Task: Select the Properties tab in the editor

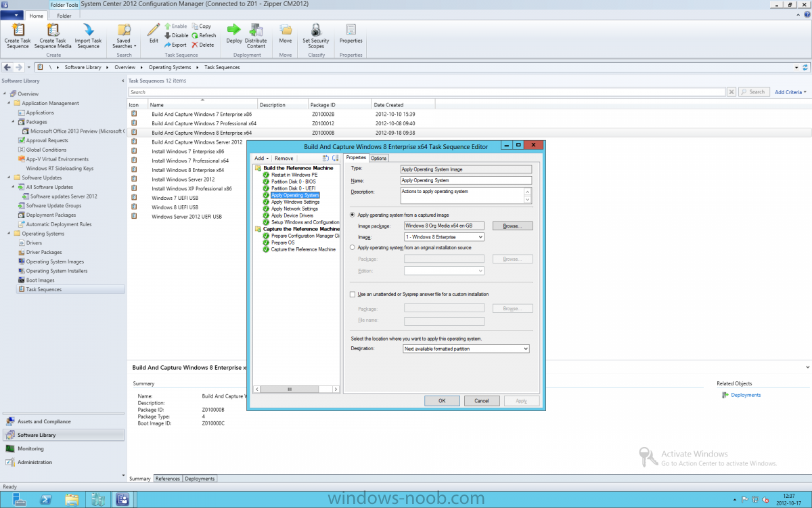Action: click(x=356, y=158)
